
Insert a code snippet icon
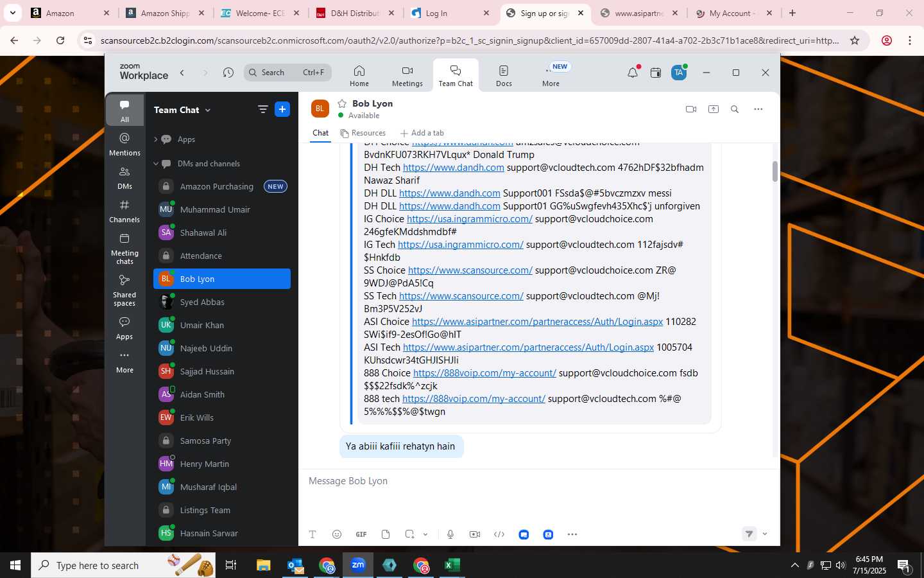pyautogui.click(x=499, y=534)
